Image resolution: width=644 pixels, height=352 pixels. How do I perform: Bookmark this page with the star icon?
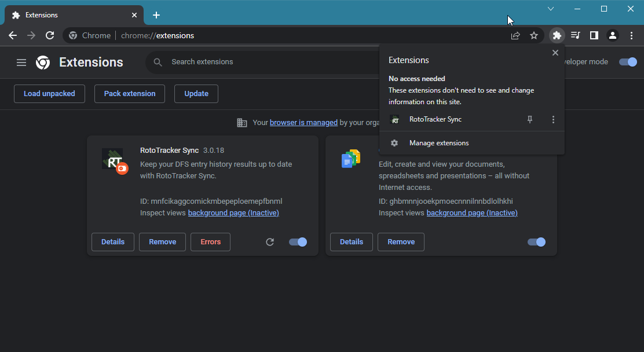(534, 36)
